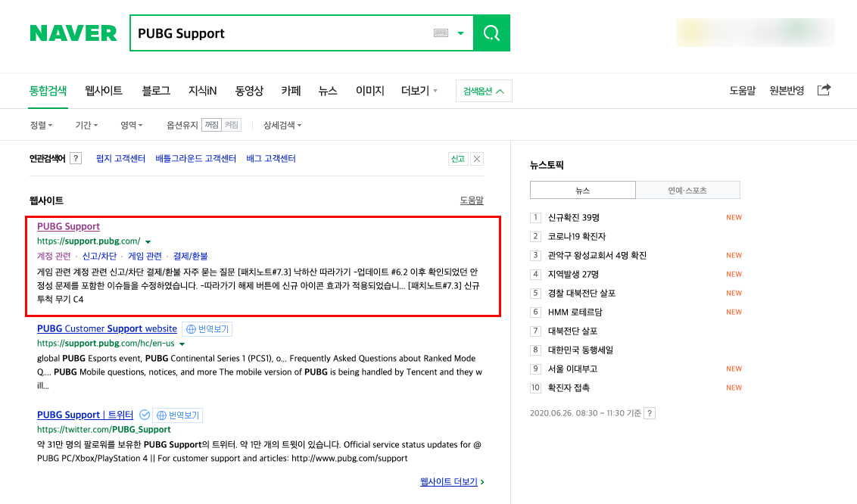The width and height of the screenshot is (857, 504).
Task: Expand the 상세검색 dropdown
Action: (282, 125)
